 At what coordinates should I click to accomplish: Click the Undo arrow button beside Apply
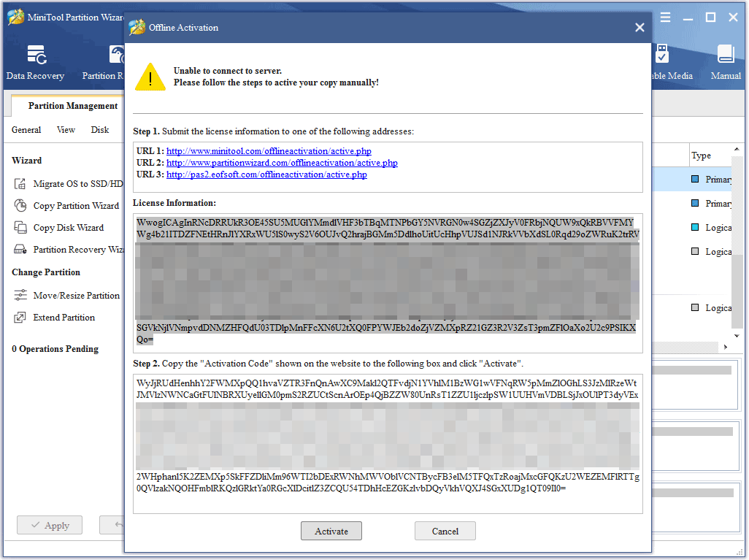pyautogui.click(x=112, y=525)
